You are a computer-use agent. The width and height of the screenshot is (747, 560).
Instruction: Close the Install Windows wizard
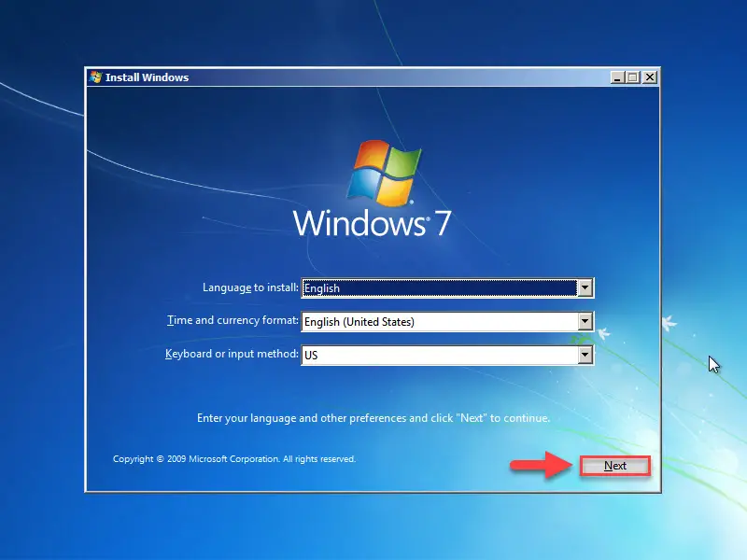point(650,77)
